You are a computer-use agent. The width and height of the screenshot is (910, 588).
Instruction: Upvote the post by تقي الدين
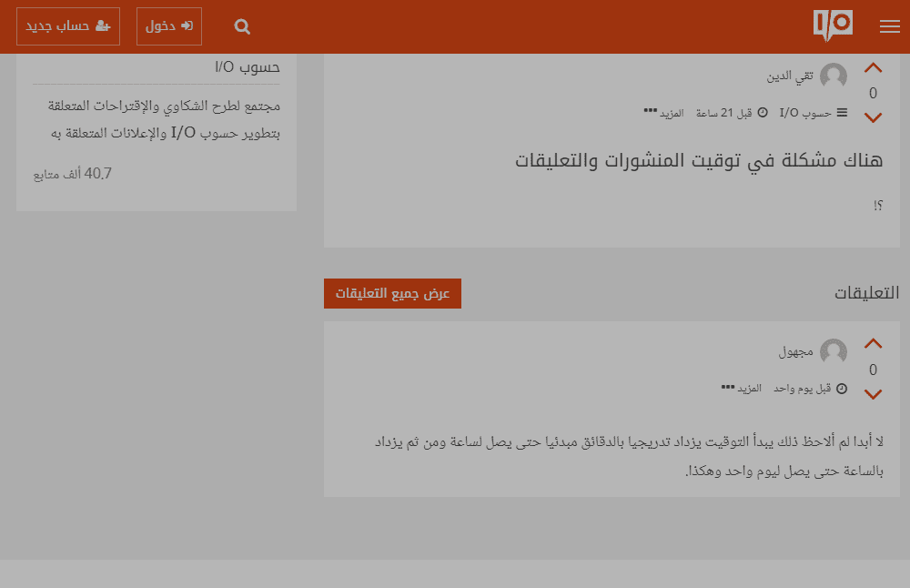click(873, 68)
